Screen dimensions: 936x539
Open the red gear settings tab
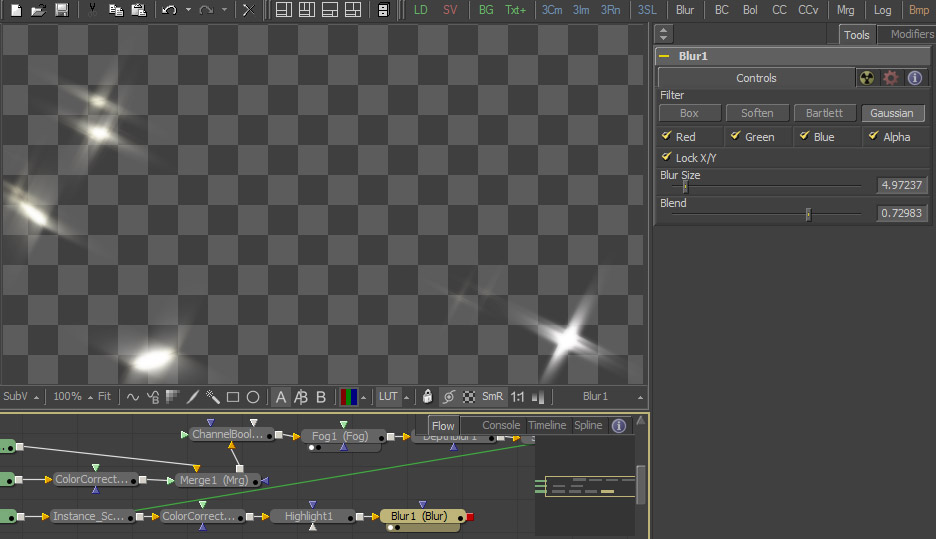890,78
